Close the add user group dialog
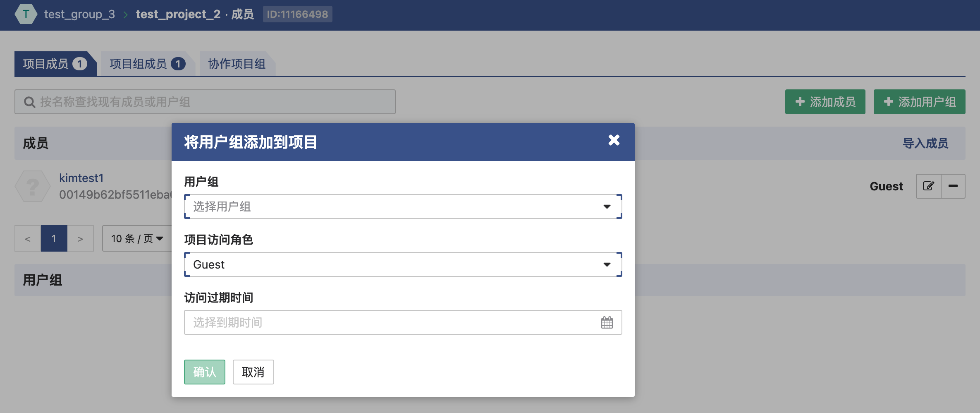 [x=614, y=140]
